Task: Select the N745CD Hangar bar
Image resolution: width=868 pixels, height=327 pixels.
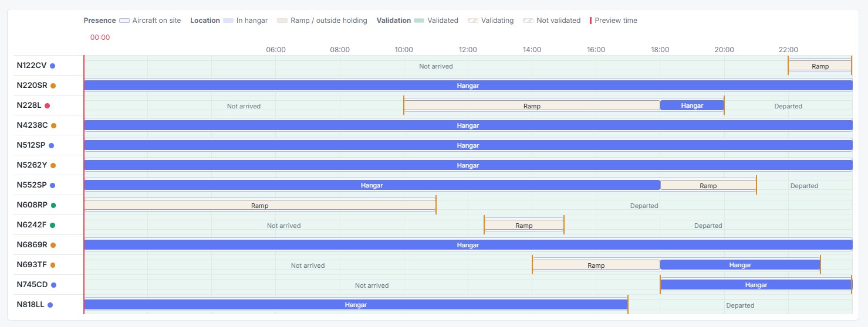Action: tap(756, 285)
